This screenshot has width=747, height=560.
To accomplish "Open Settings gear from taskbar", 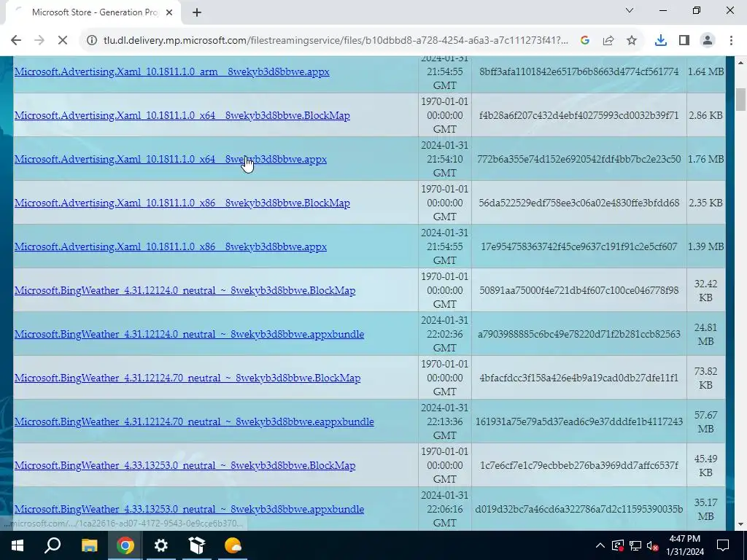I will (161, 545).
